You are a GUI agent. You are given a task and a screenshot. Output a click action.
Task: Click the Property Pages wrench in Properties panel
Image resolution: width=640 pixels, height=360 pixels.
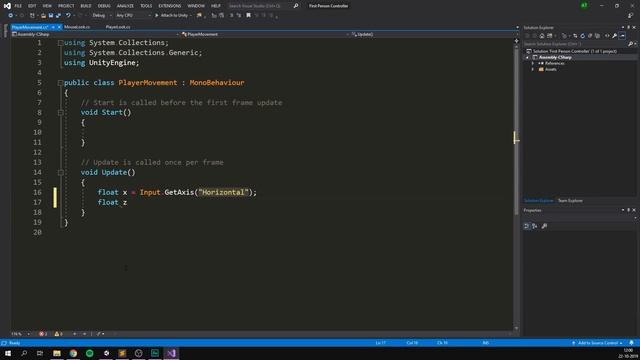tap(544, 226)
